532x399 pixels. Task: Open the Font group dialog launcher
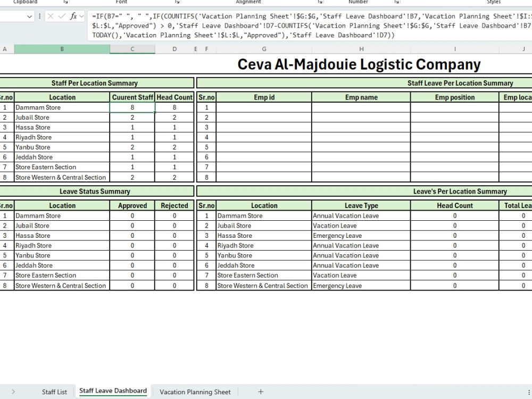pyautogui.click(x=177, y=2)
